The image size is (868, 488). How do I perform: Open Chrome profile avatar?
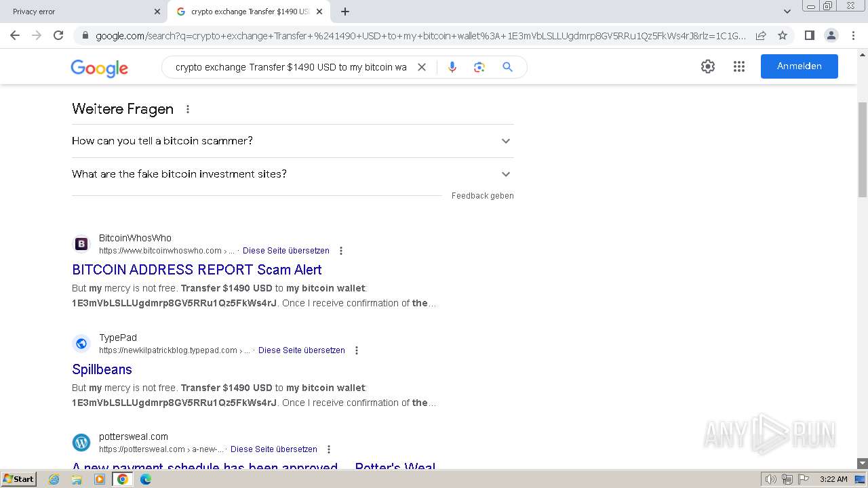coord(831,35)
